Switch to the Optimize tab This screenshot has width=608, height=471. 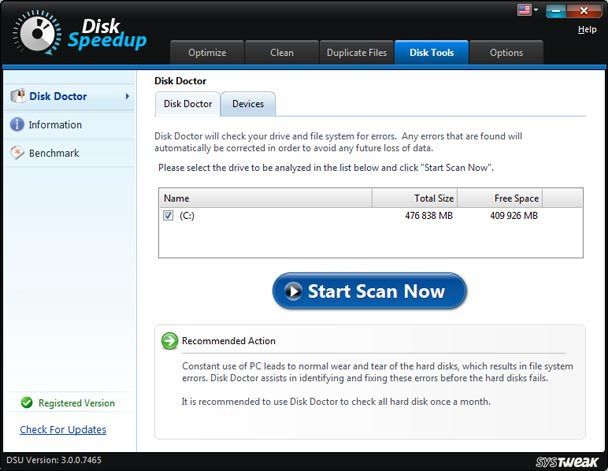click(207, 52)
